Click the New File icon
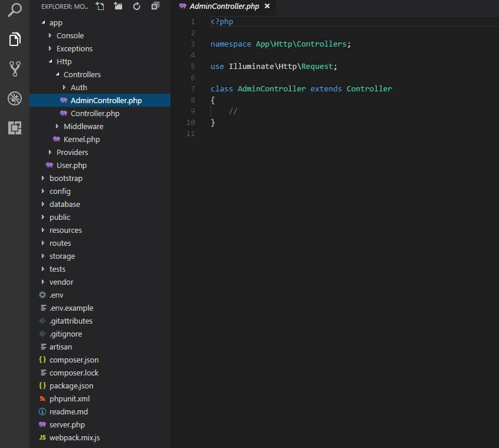This screenshot has height=448, width=499. click(x=100, y=6)
